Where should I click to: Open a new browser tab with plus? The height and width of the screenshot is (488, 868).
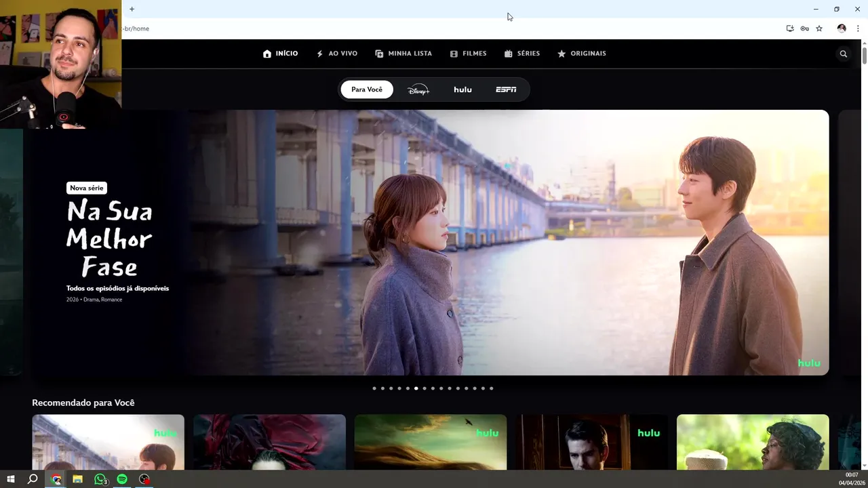[132, 9]
